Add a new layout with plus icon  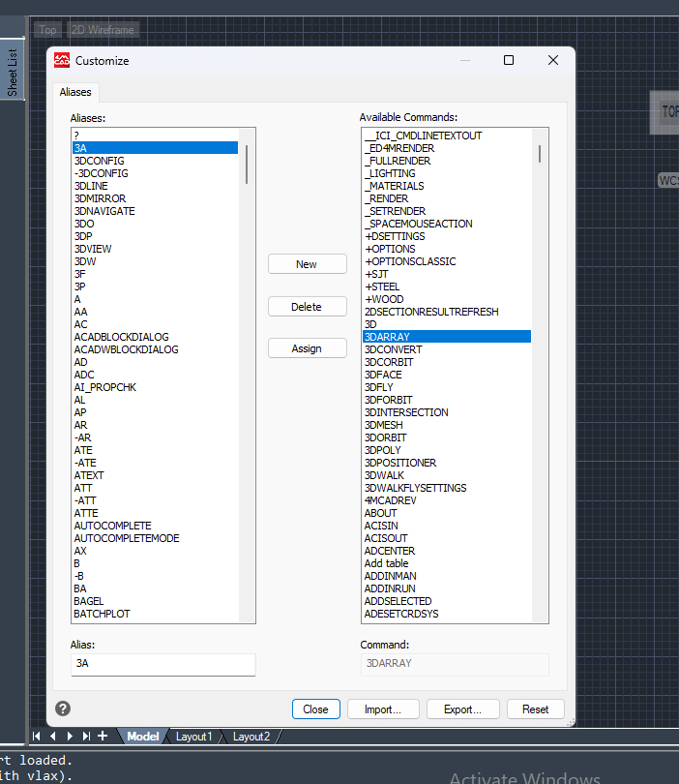point(103,737)
